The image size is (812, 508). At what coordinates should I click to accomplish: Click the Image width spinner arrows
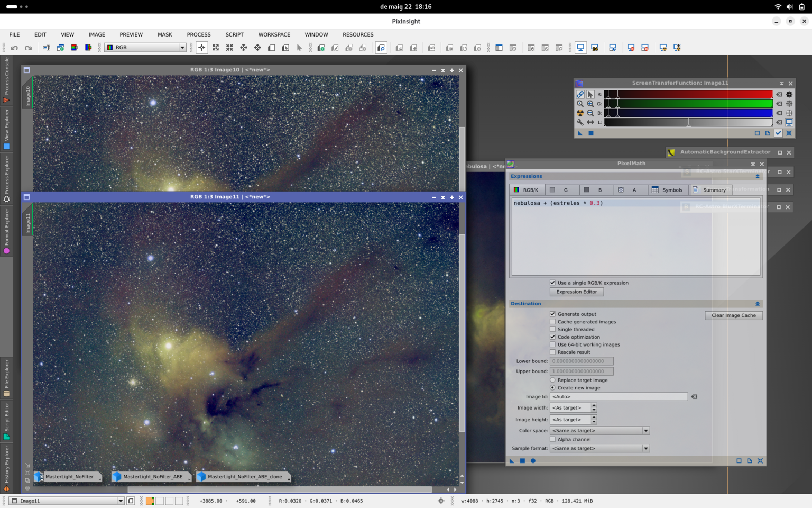coord(594,408)
